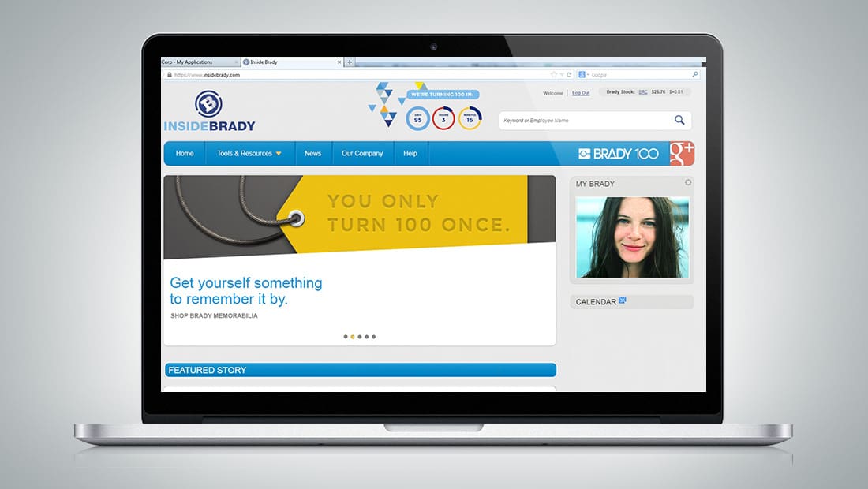The width and height of the screenshot is (868, 489).
Task: Click the Inside Brady logo
Action: pyautogui.click(x=209, y=111)
